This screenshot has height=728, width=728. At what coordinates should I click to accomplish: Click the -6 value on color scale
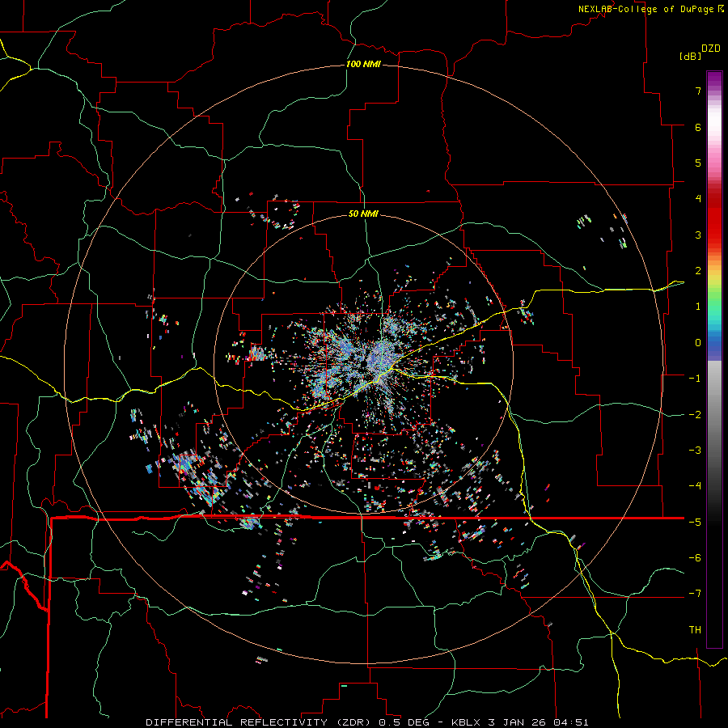click(x=695, y=558)
